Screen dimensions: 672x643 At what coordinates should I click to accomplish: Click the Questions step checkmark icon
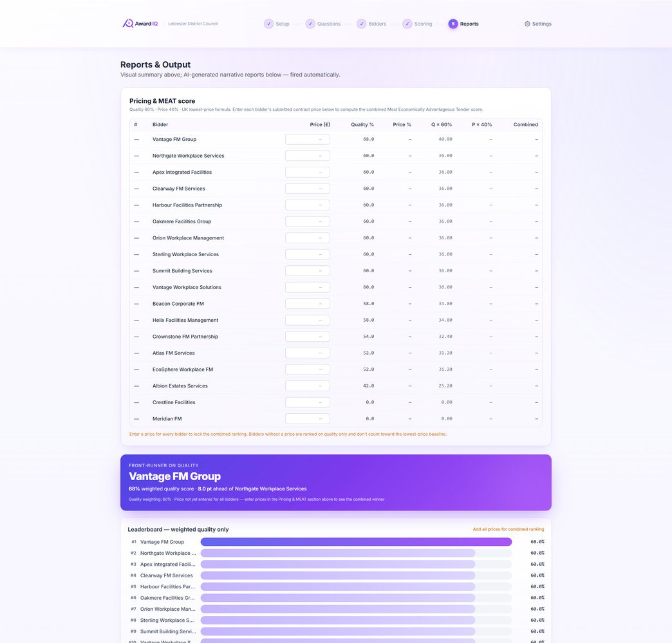310,24
